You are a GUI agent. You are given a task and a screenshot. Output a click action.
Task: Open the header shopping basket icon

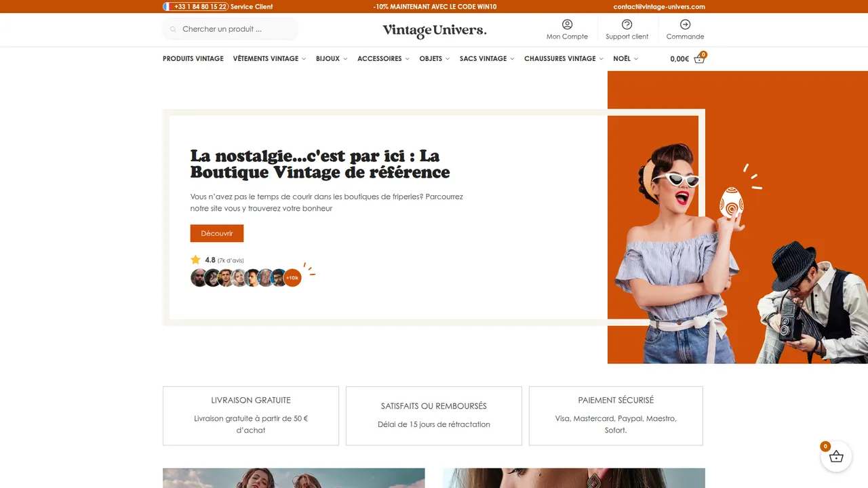click(x=699, y=59)
